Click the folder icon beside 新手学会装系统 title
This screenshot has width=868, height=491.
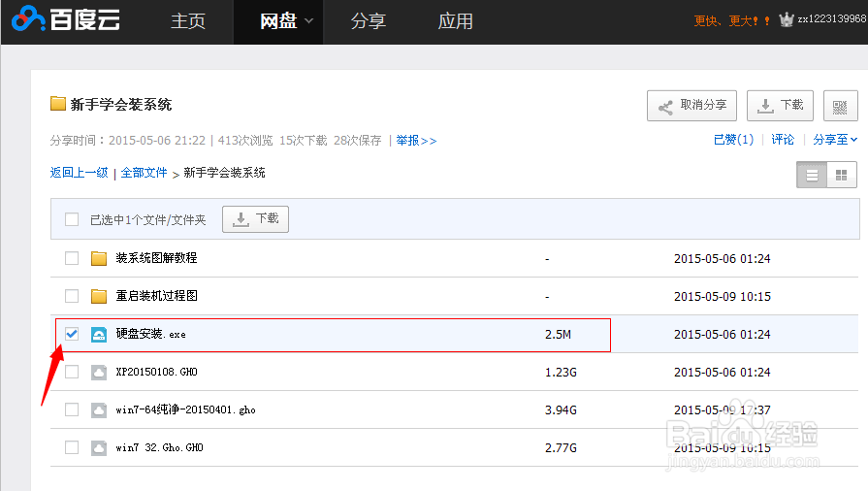pyautogui.click(x=58, y=103)
